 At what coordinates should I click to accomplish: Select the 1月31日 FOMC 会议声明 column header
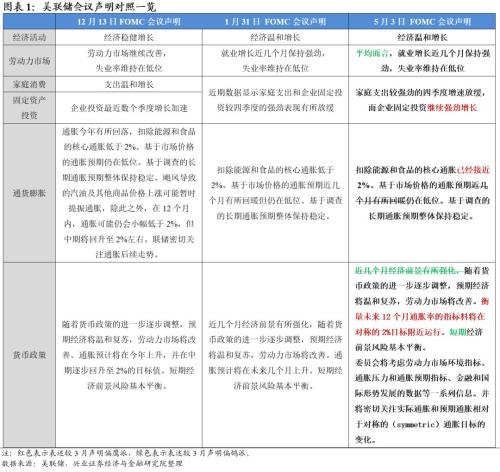(275, 22)
